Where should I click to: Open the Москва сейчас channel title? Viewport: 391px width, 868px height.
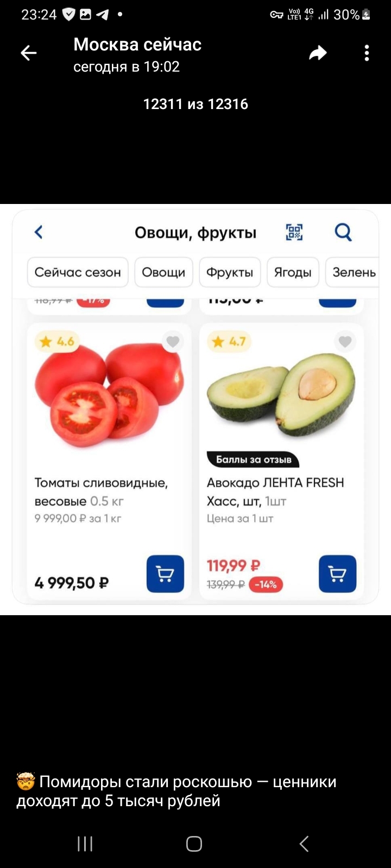coord(137,44)
